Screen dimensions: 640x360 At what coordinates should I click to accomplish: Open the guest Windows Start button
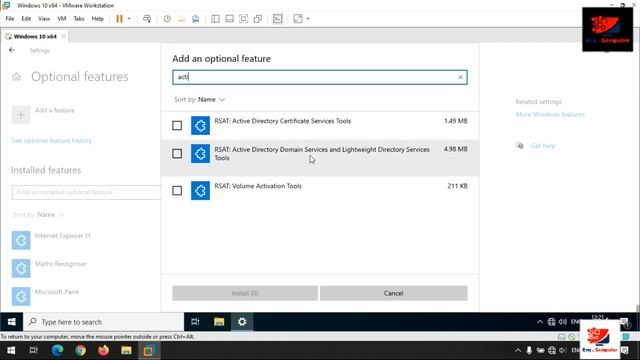pyautogui.click(x=11, y=322)
